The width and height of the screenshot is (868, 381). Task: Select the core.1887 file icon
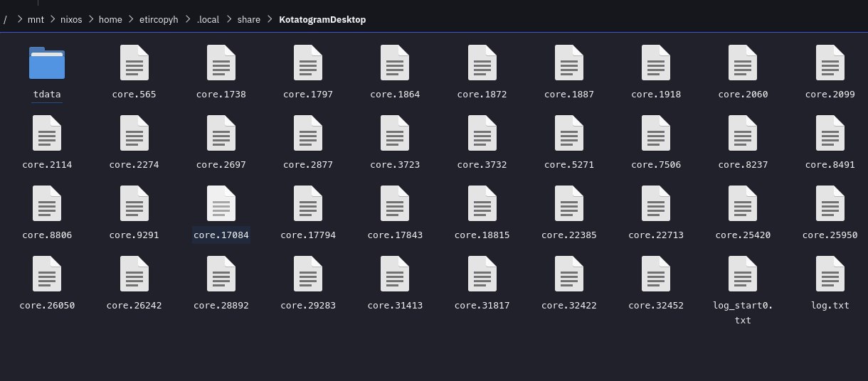pyautogui.click(x=569, y=63)
